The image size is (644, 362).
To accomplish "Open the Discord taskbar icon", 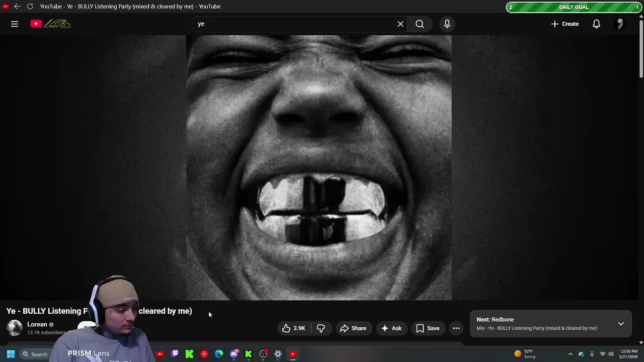I will coord(234,354).
